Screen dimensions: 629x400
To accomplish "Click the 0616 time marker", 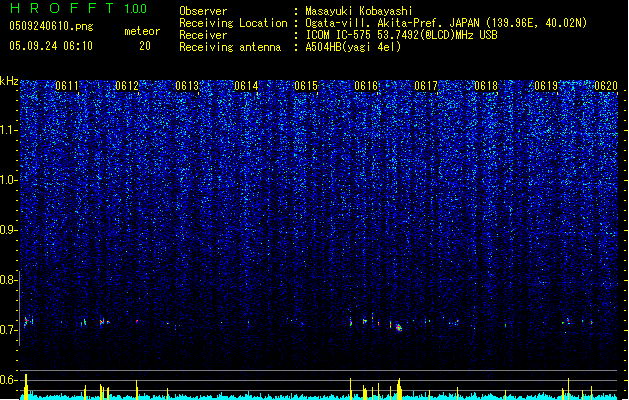I will point(366,86).
